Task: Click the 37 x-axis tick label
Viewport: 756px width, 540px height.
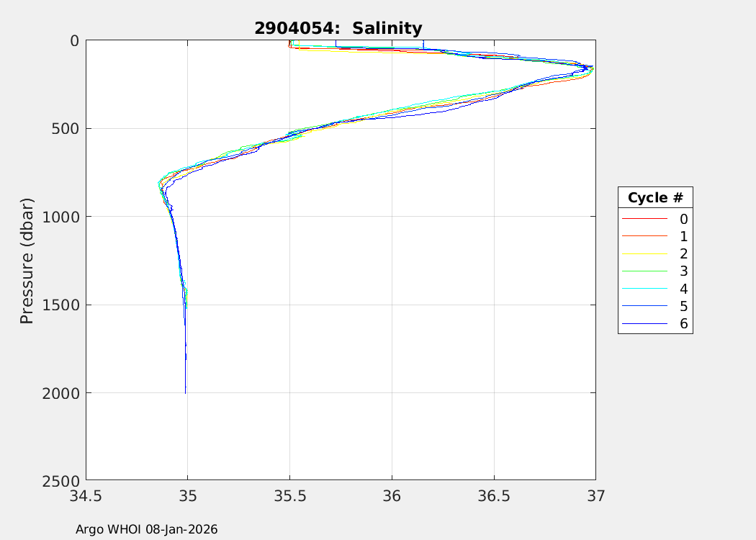Action: 595,495
